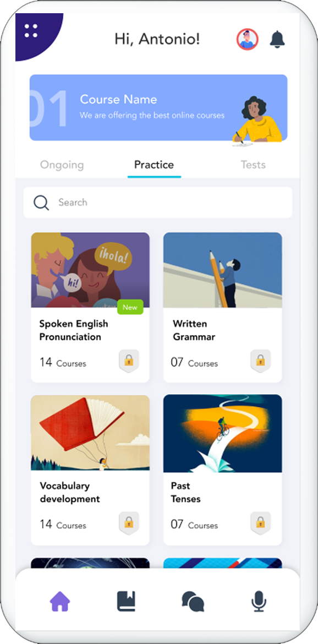Tap the lock icon on Written Grammar
Image resolution: width=318 pixels, height=644 pixels.
[x=261, y=361]
